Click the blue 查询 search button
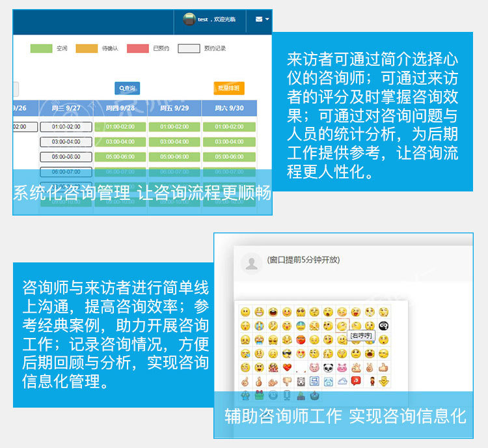 128,88
